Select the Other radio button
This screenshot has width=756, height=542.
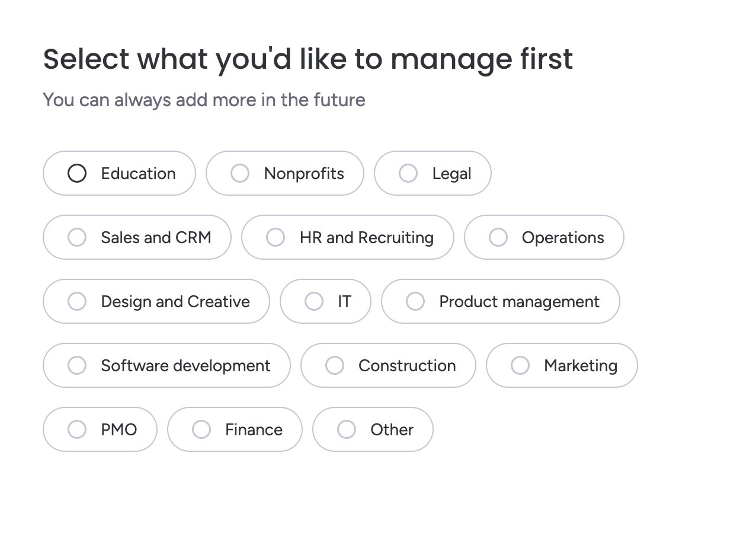coord(347,429)
